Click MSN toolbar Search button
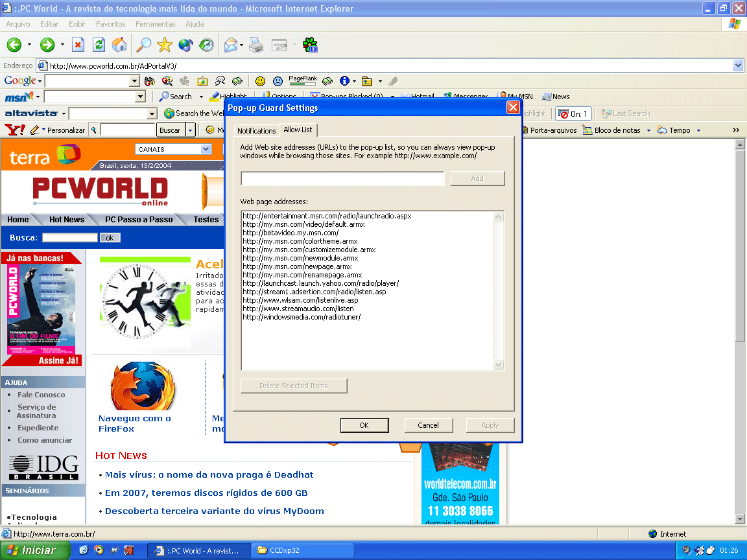Image resolution: width=747 pixels, height=560 pixels. 176,97
